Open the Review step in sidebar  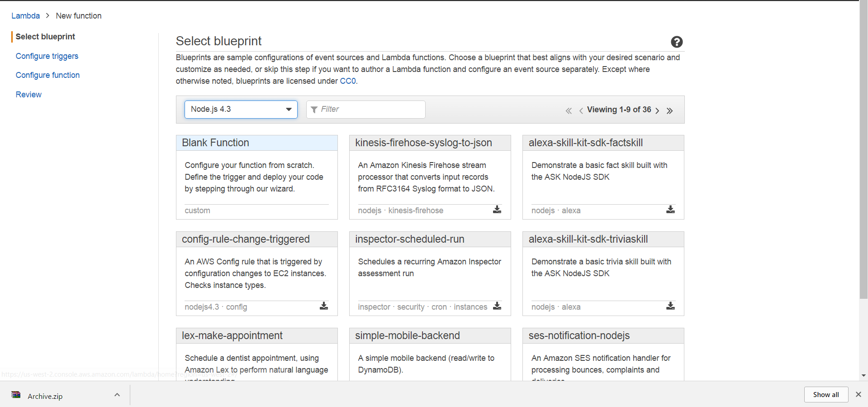pos(28,95)
